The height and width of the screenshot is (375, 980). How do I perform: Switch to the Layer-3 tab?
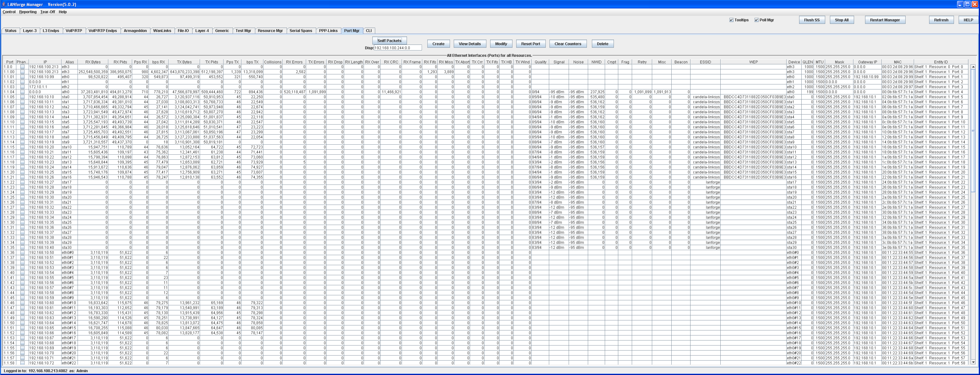coord(30,31)
